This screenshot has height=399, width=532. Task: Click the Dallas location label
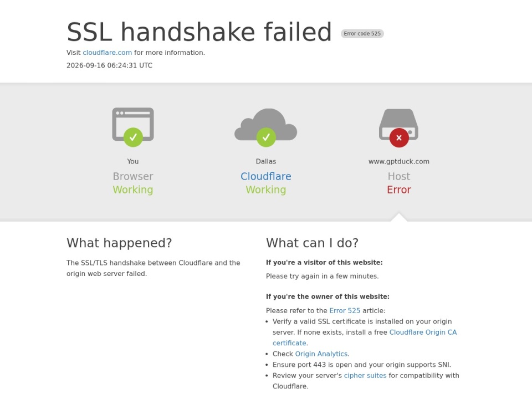pos(266,161)
